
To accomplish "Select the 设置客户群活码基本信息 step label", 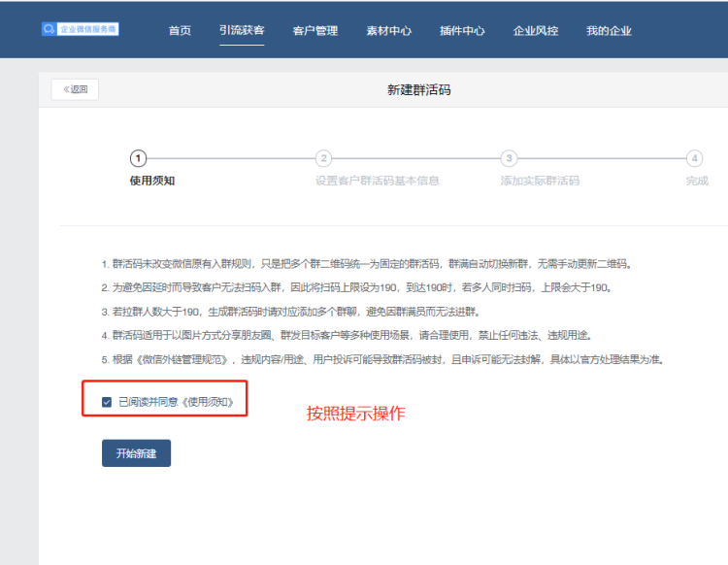I will click(378, 181).
